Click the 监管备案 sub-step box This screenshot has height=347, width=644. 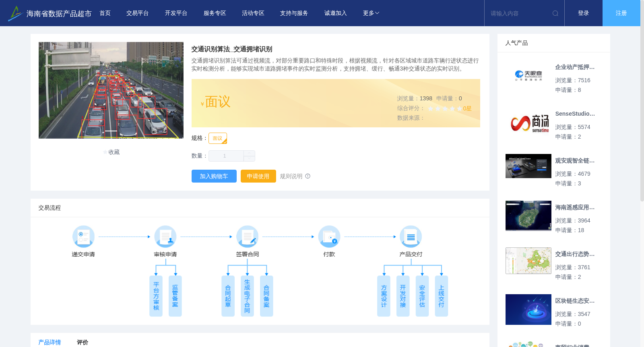point(175,296)
